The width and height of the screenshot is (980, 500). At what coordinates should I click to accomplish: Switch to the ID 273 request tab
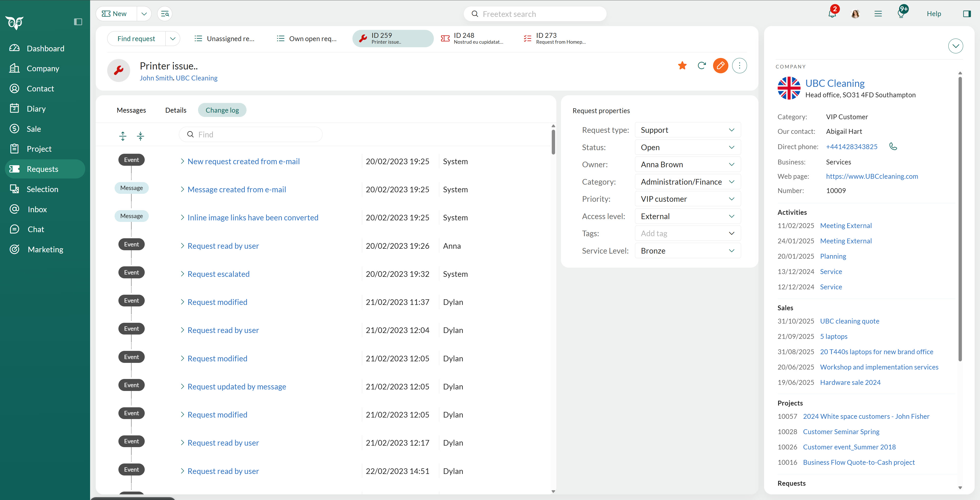(x=555, y=39)
